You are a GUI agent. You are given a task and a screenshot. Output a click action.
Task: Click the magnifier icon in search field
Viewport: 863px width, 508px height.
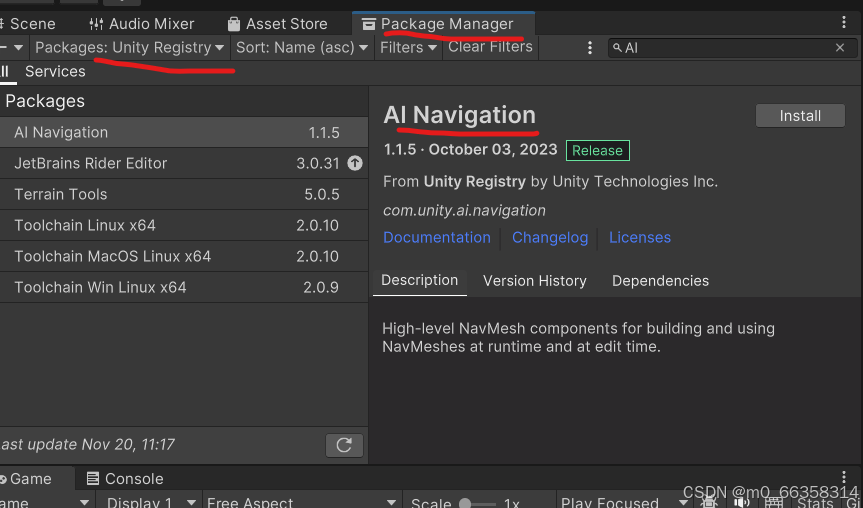(x=618, y=47)
